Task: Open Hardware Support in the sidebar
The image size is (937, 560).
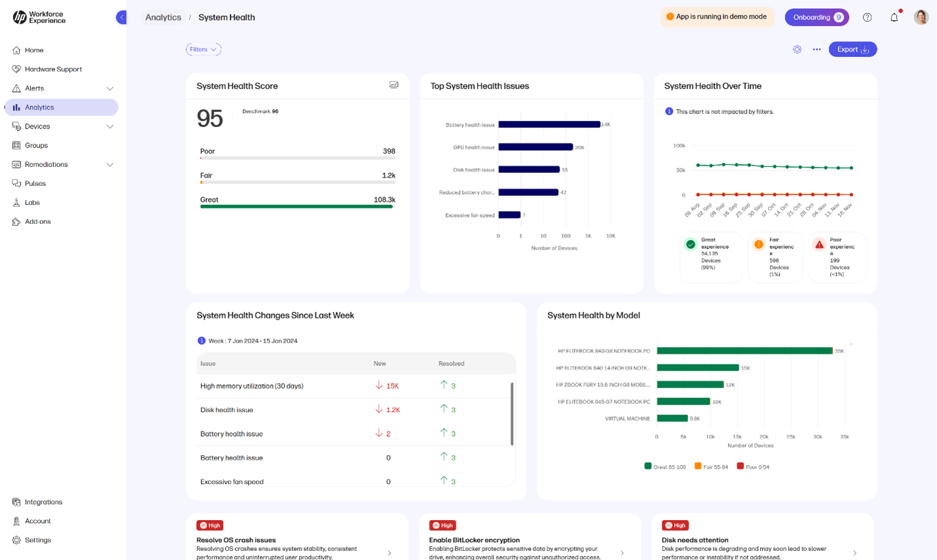Action: pyautogui.click(x=53, y=69)
